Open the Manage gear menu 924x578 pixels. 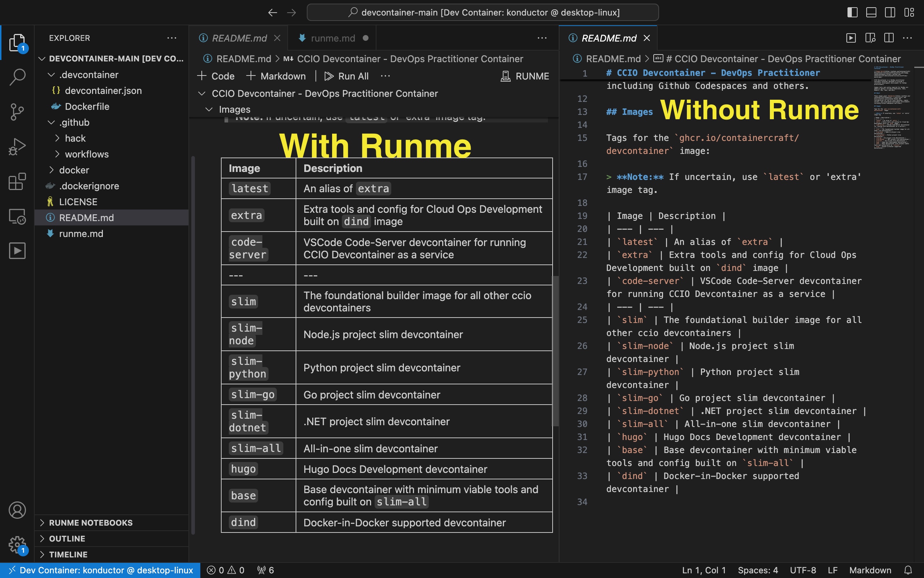pos(17,544)
